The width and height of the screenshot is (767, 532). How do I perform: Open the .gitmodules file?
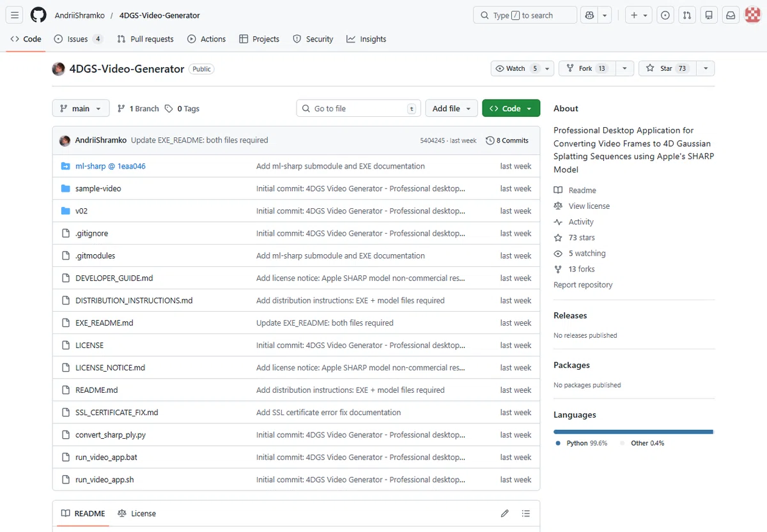[95, 256]
